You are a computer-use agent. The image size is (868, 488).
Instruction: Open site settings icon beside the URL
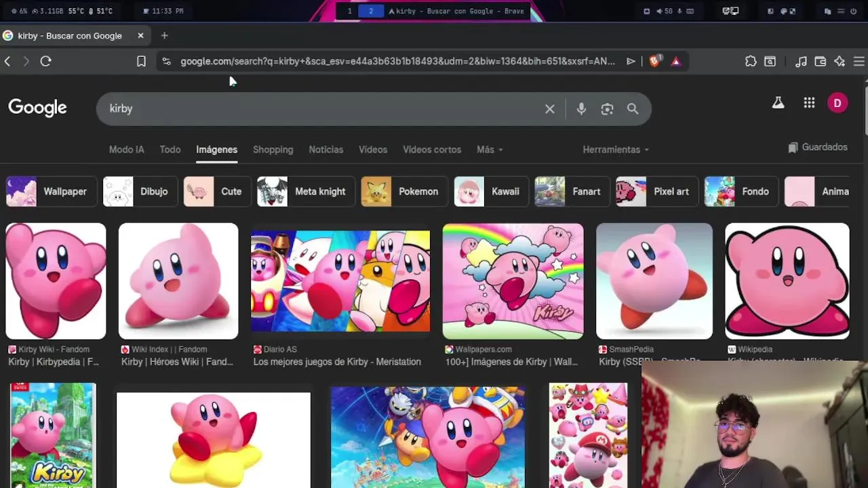tap(166, 62)
